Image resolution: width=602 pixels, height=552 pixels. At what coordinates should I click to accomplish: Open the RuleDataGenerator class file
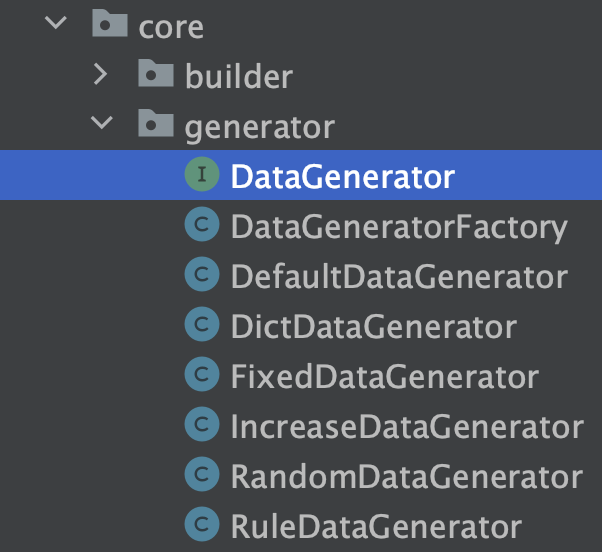pyautogui.click(x=376, y=527)
